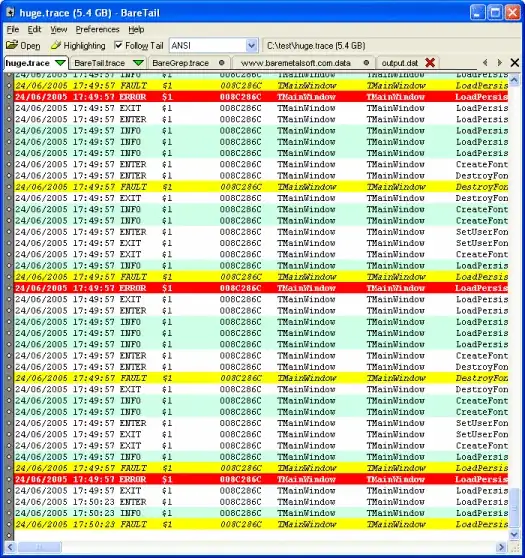Viewport: 525px width, 558px height.
Task: Click the resize grip at window corner
Action: click(514, 547)
